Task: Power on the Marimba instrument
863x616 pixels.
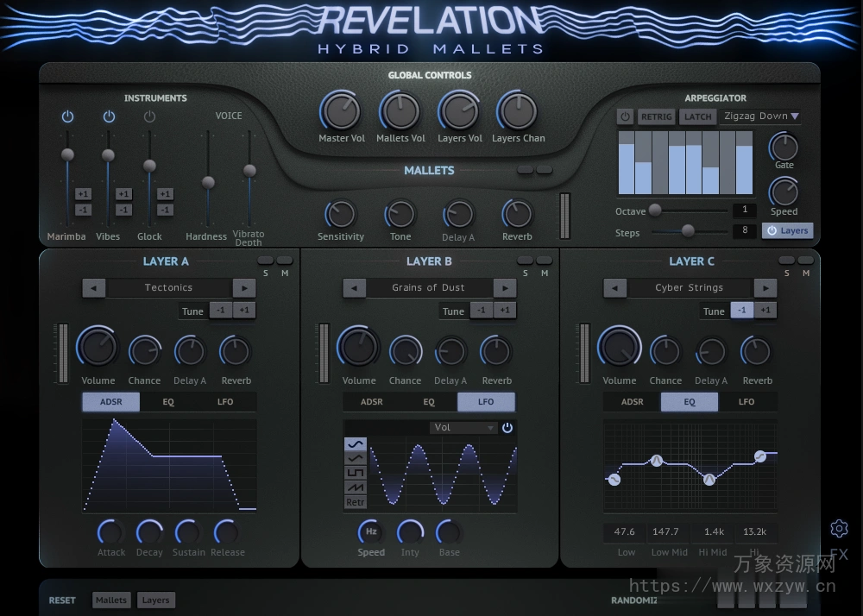Action: point(67,116)
